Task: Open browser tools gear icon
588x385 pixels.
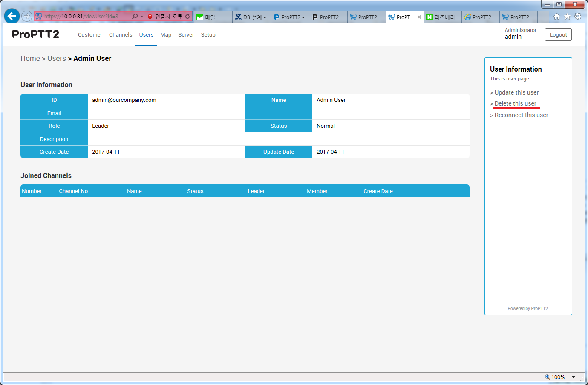Action: click(x=578, y=17)
